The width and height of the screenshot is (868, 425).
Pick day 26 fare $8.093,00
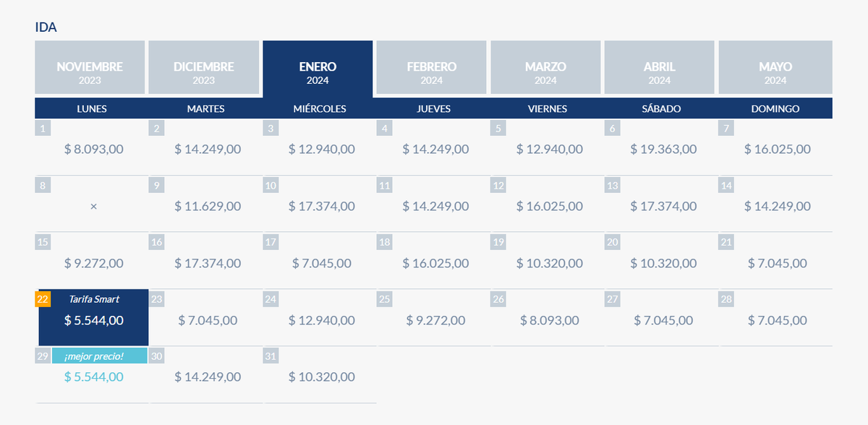(x=549, y=319)
